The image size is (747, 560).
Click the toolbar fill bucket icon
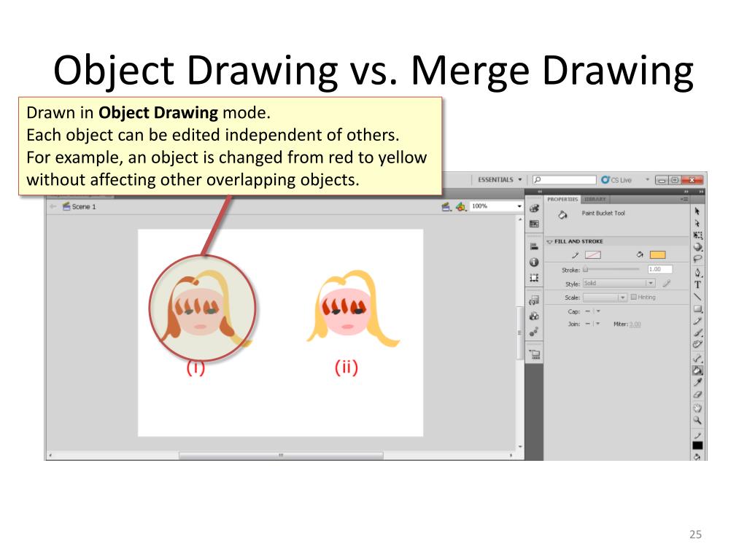(697, 456)
